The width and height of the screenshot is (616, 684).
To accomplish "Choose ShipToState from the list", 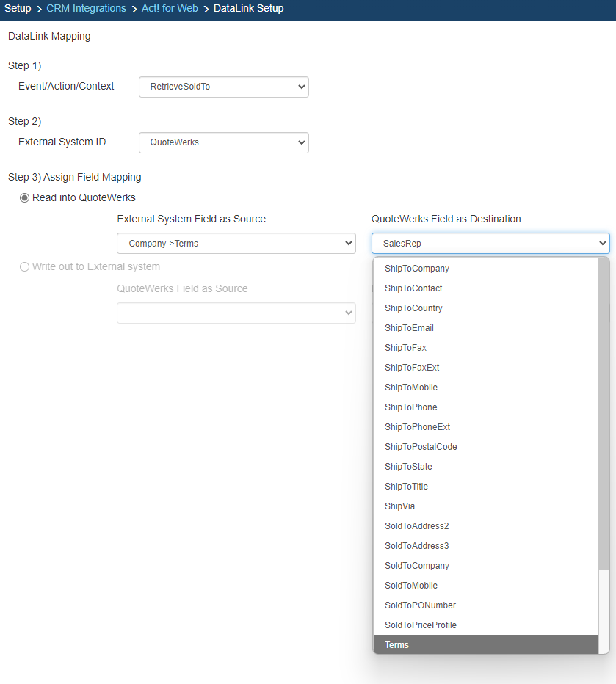I will click(408, 467).
